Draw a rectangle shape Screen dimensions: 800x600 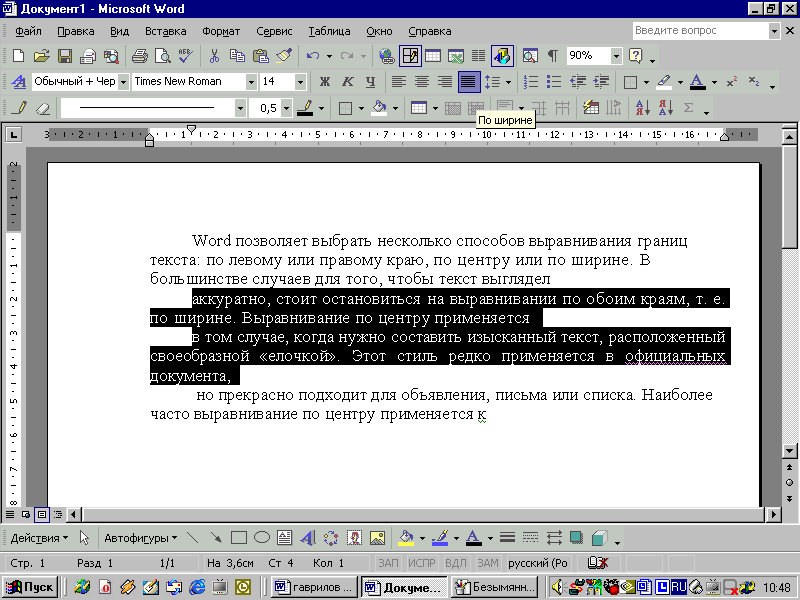pyautogui.click(x=239, y=538)
